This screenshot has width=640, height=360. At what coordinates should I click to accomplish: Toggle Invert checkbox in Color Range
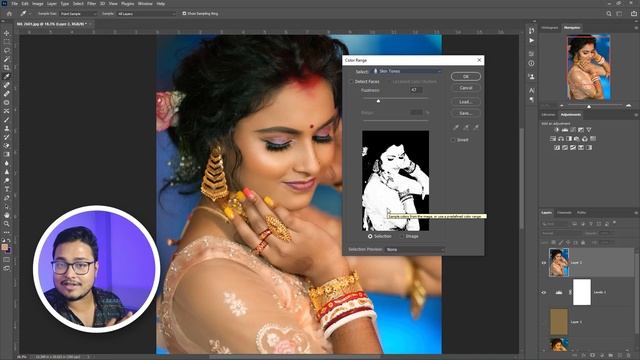pos(453,140)
